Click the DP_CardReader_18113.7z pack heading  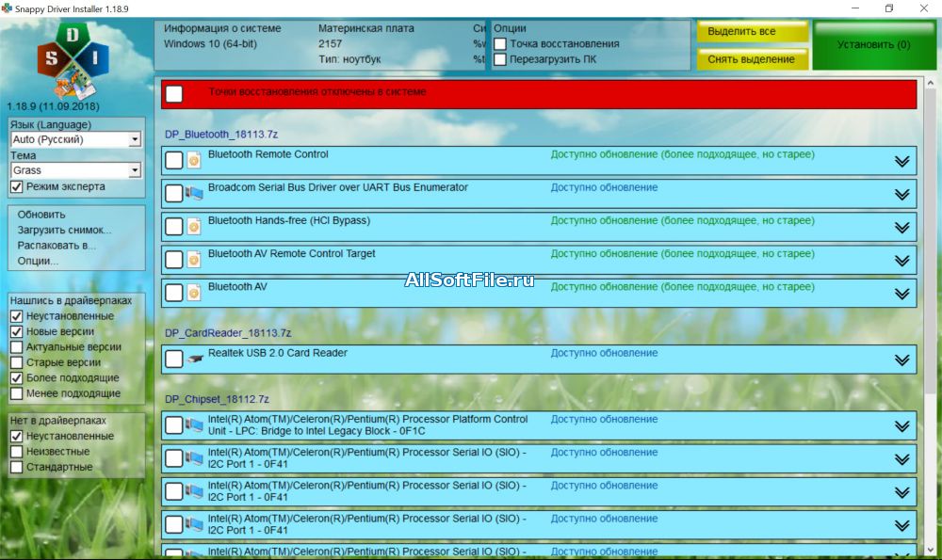228,333
